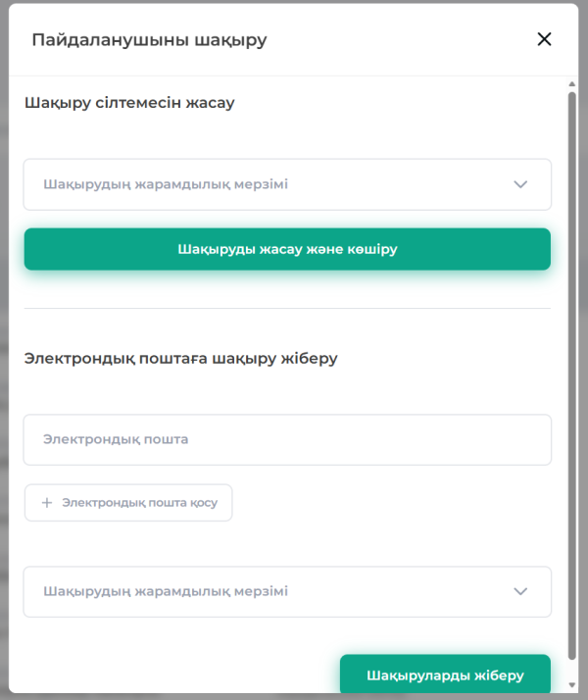Click the Шақыру сілтемесін жасау heading
This screenshot has height=700, width=588.
pyautogui.click(x=129, y=103)
